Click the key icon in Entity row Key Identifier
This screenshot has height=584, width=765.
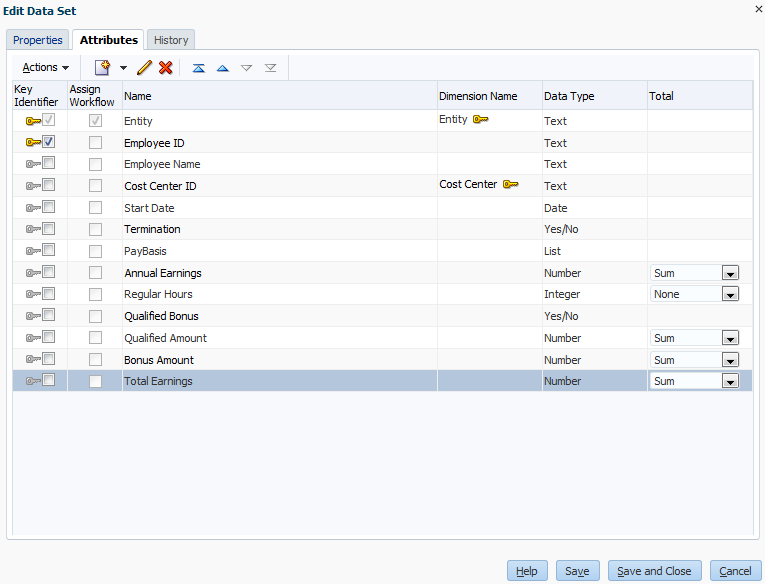(33, 121)
